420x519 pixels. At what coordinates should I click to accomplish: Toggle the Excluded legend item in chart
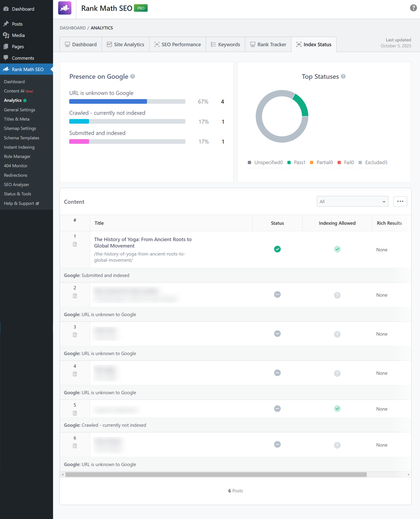coord(373,162)
